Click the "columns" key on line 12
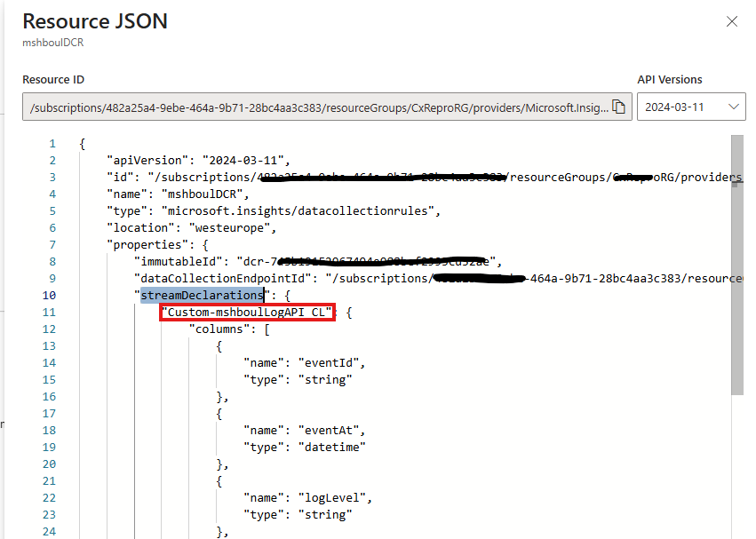The image size is (756, 539). [219, 329]
